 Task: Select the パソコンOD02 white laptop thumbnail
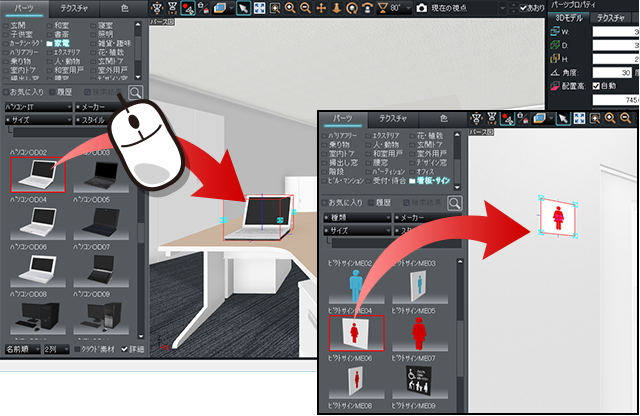pyautogui.click(x=37, y=175)
